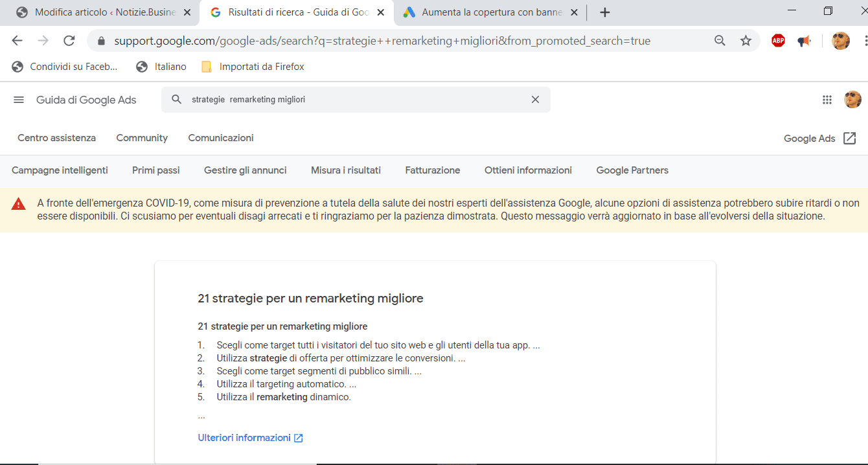868x465 pixels.
Task: Open the hamburger main menu icon
Action: pyautogui.click(x=19, y=100)
